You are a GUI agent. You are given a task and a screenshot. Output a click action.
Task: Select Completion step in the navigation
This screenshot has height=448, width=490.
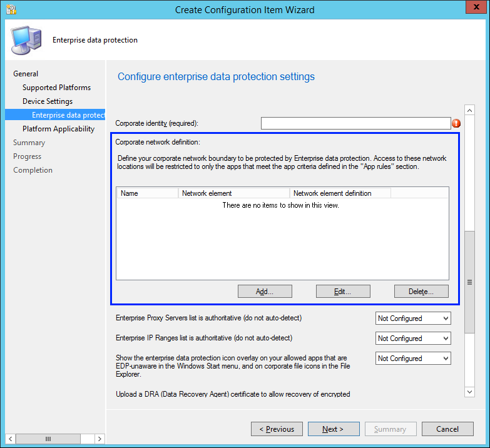click(33, 170)
